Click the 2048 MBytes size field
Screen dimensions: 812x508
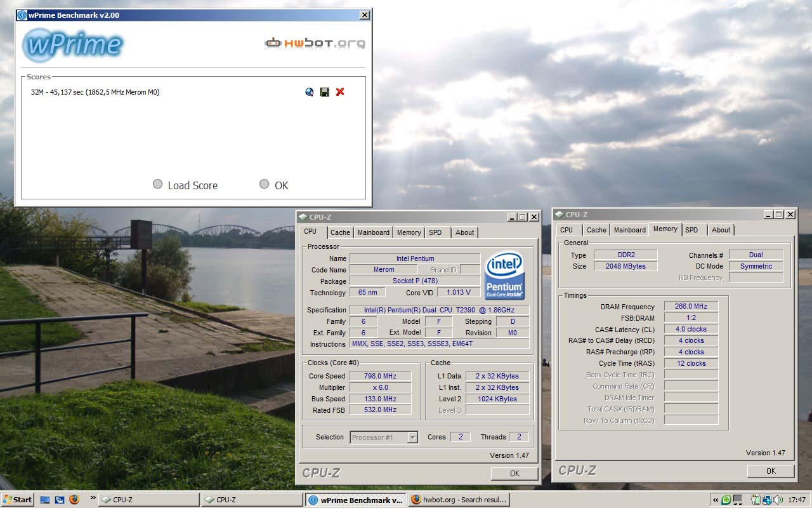coord(625,266)
